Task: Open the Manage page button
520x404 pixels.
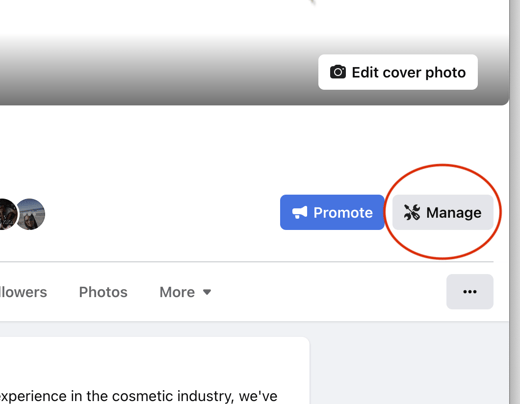Action: (443, 212)
